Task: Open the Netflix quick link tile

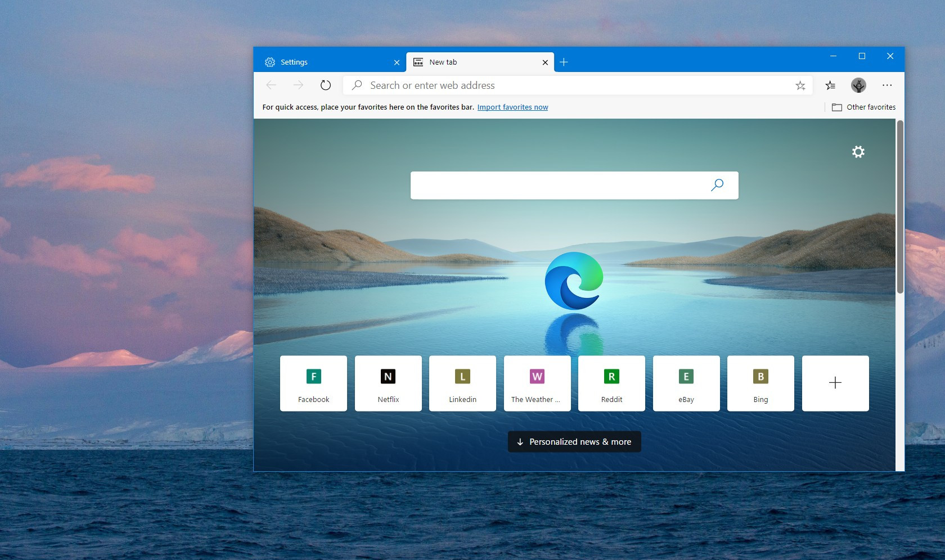Action: pyautogui.click(x=388, y=383)
